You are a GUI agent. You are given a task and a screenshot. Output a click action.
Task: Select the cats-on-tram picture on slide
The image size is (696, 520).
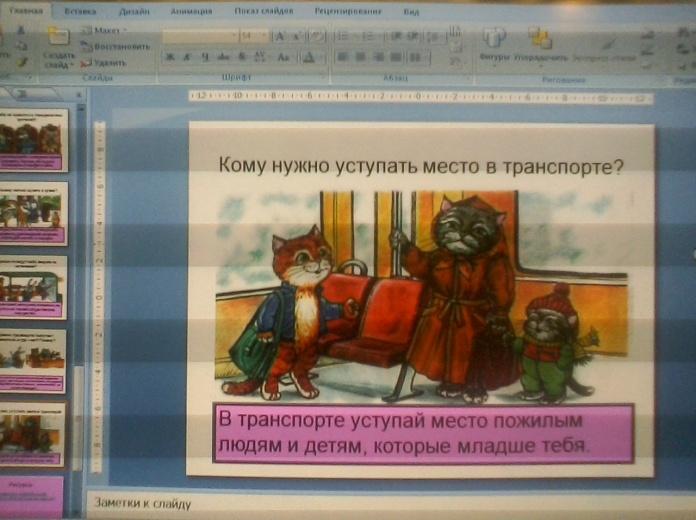pos(421,297)
